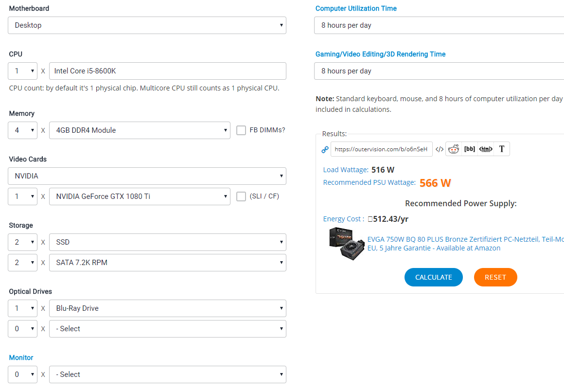Open second optical drive Select dropdown

click(x=168, y=329)
